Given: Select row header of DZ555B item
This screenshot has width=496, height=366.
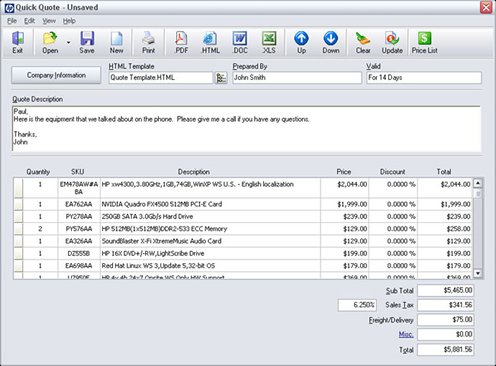Looking at the screenshot, I should pos(18,254).
